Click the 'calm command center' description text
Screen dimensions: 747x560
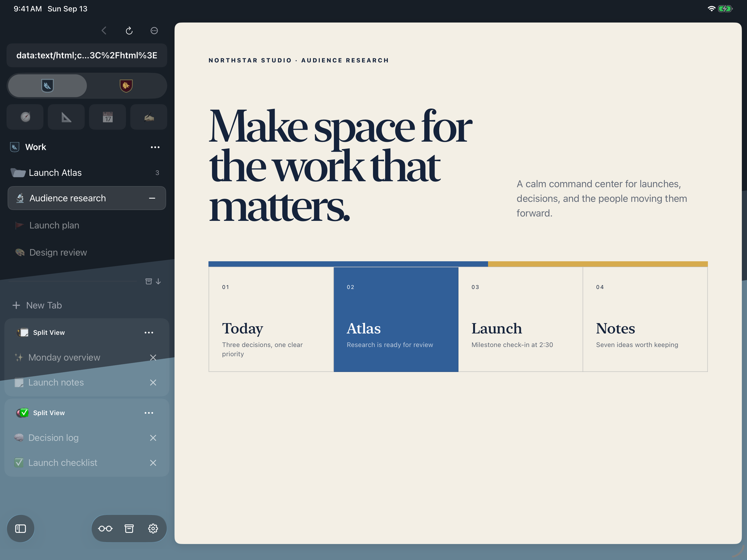point(602,199)
